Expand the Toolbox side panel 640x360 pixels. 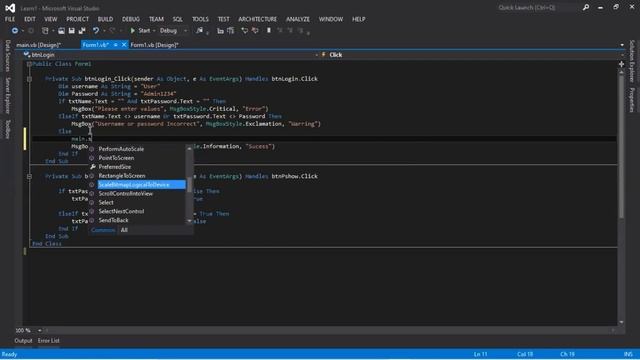coord(7,129)
